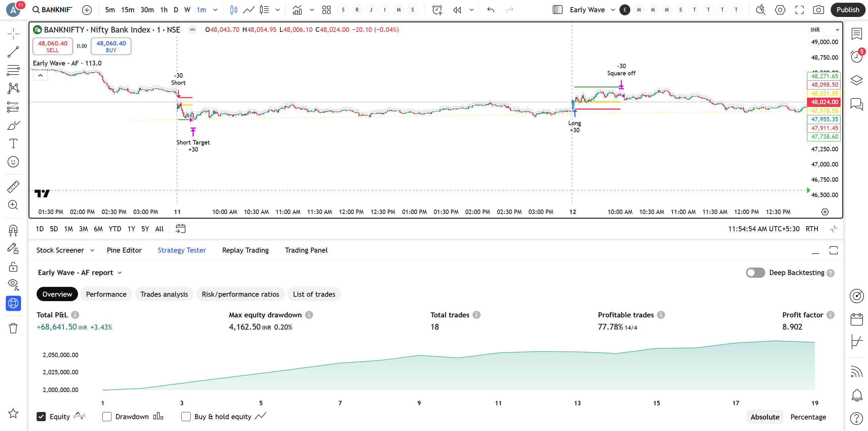Open the chats panel icon
Viewport: 868px width, 431px height.
856,104
